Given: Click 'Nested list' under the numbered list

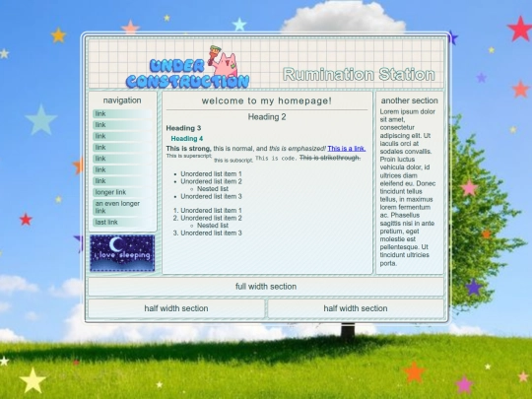Looking at the screenshot, I should pyautogui.click(x=213, y=226).
